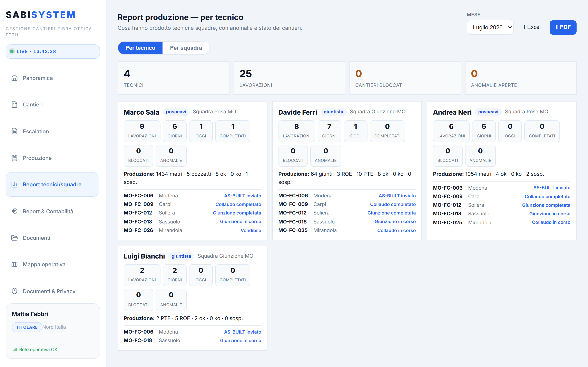Click Davide Ferri's Collaudo completato link
This screenshot has width=588, height=367.
393,204
